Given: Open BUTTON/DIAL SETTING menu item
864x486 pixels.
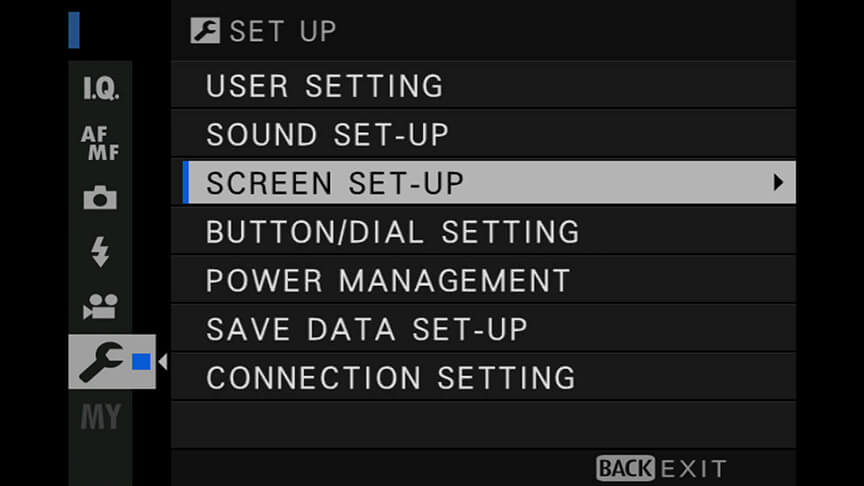Looking at the screenshot, I should point(392,232).
